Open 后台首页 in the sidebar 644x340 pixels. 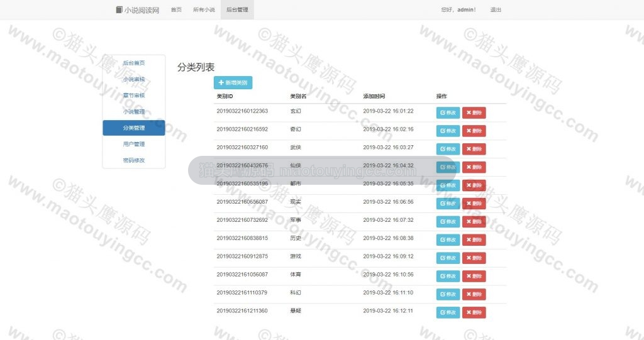click(134, 63)
